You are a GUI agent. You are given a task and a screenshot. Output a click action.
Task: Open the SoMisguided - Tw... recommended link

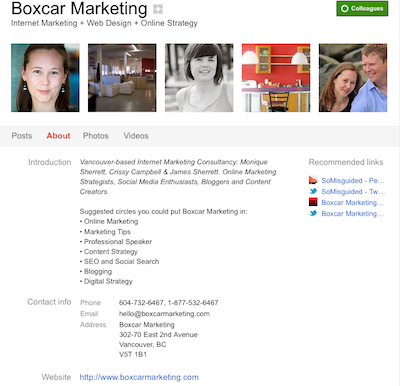click(353, 192)
